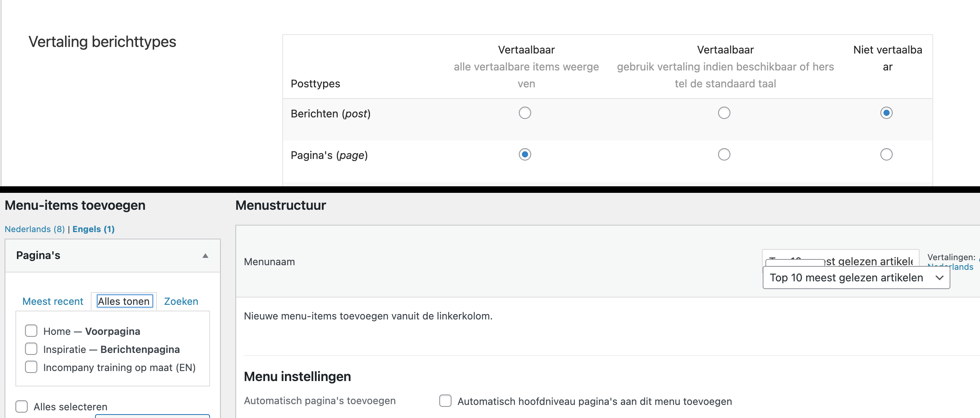Image resolution: width=980 pixels, height=418 pixels.
Task: Switch to the Meest recent tab
Action: coord(53,301)
